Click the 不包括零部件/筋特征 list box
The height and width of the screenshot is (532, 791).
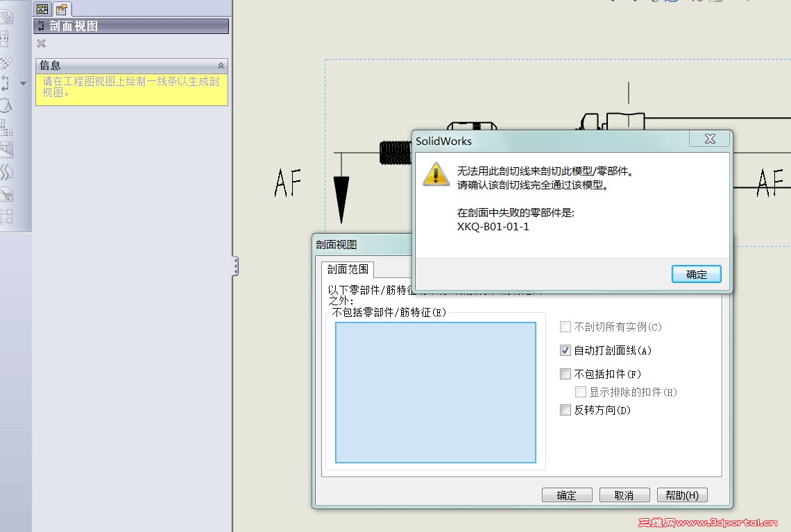click(435, 393)
